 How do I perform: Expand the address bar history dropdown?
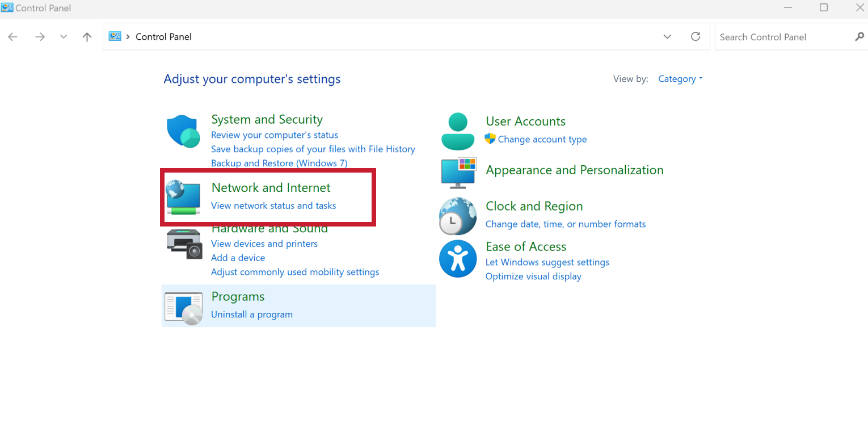click(667, 36)
